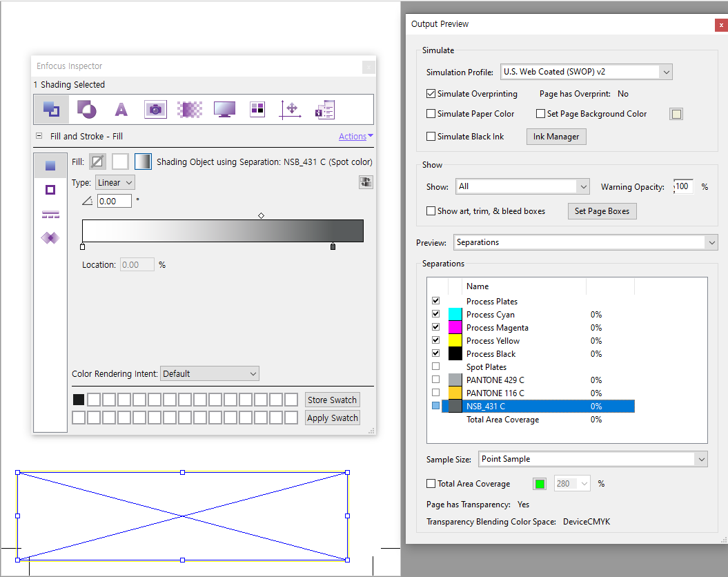This screenshot has height=577, width=728.
Task: Select the Fill sub-category square icon
Action: click(50, 166)
